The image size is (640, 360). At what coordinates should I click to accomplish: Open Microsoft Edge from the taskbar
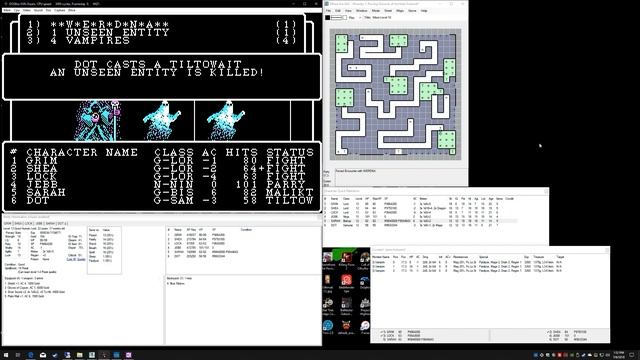[x=30, y=355]
